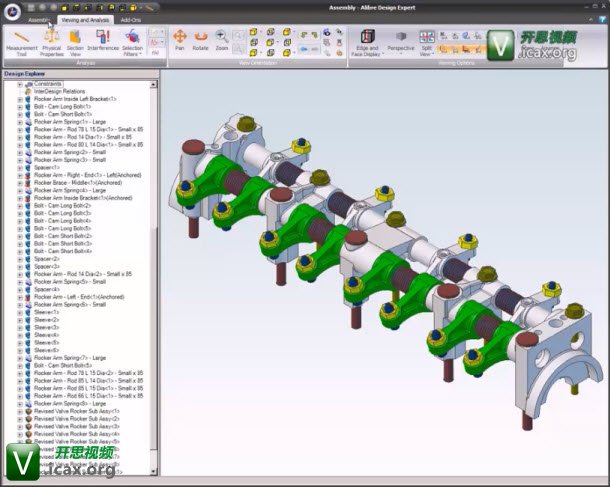The width and height of the screenshot is (610, 487).
Task: Expand the Spacer<1> tree node
Action: (x=20, y=168)
